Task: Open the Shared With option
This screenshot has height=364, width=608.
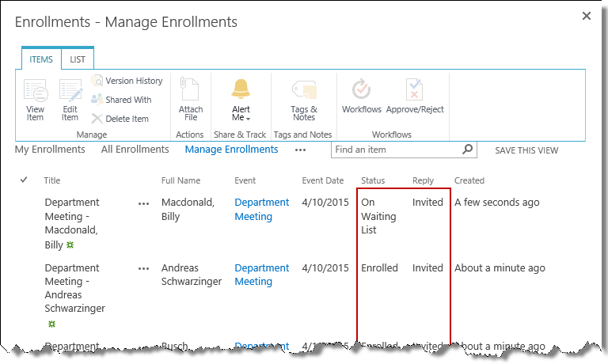Action: tap(121, 100)
